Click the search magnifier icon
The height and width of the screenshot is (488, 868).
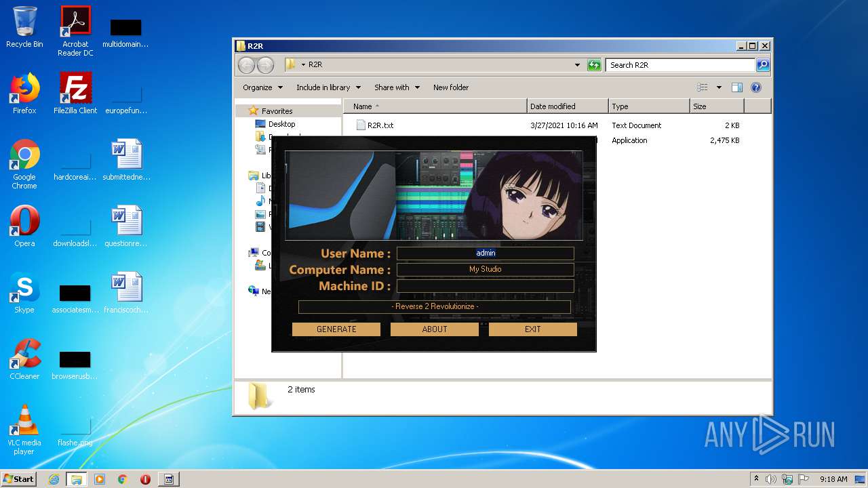[x=763, y=65]
